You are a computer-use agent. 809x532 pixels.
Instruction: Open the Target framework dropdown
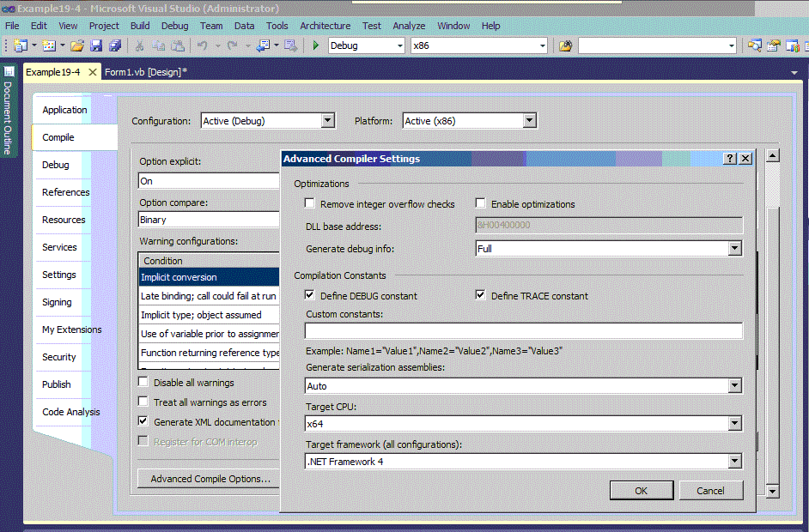tap(734, 462)
